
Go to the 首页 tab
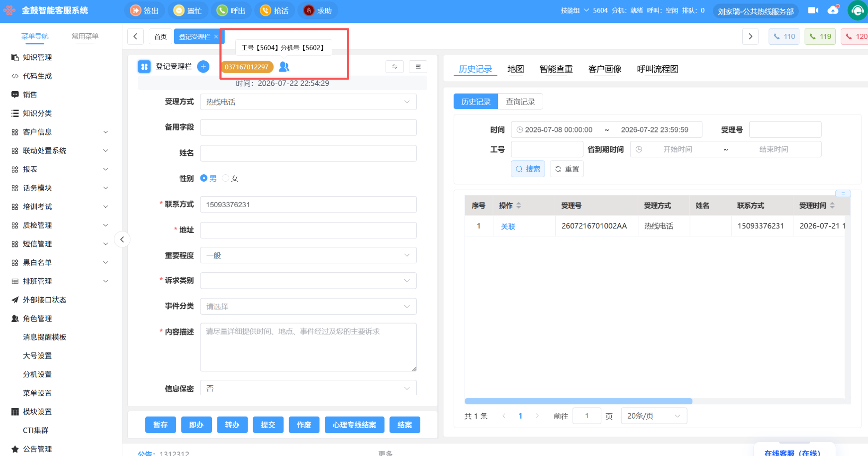pyautogui.click(x=160, y=37)
